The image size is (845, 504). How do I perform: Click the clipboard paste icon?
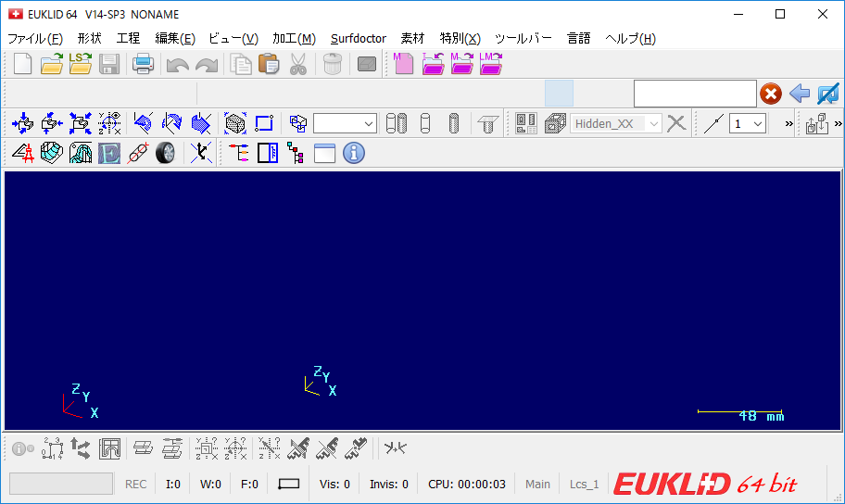pyautogui.click(x=269, y=64)
